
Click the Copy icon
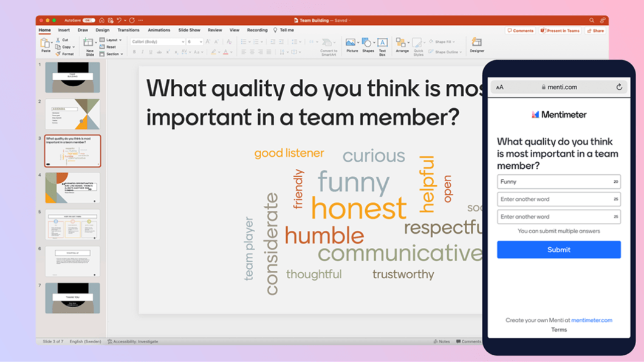click(x=58, y=47)
